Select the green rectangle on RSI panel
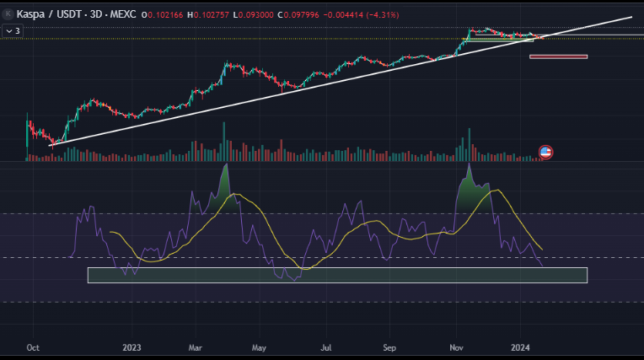This screenshot has height=360, width=644. (338, 275)
